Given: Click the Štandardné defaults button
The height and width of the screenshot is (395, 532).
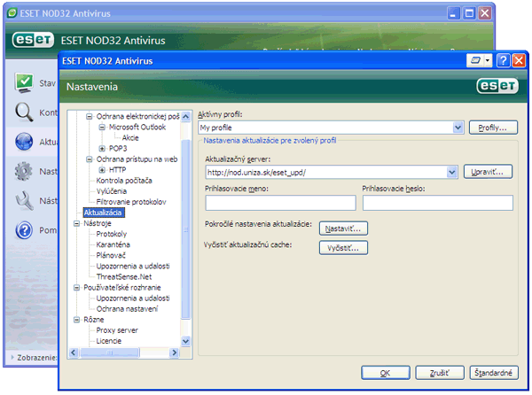Looking at the screenshot, I should [494, 373].
